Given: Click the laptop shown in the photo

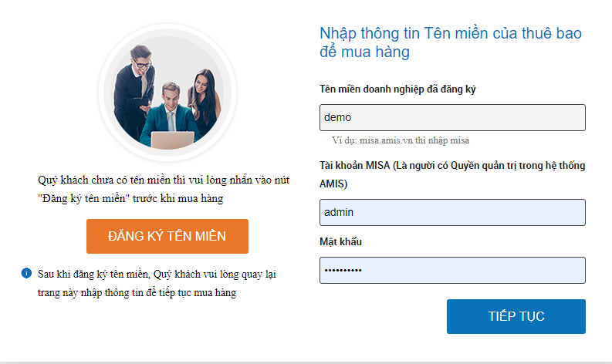Looking at the screenshot, I should 173,140.
